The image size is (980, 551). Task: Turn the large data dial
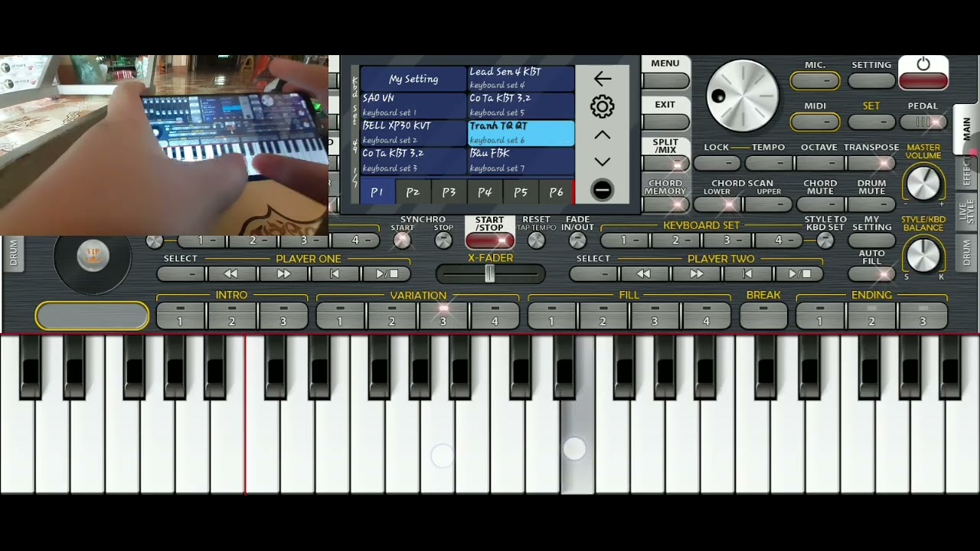743,96
